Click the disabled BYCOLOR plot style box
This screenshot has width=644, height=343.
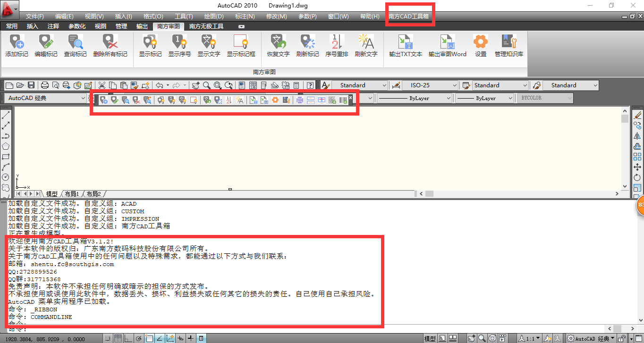pos(545,98)
